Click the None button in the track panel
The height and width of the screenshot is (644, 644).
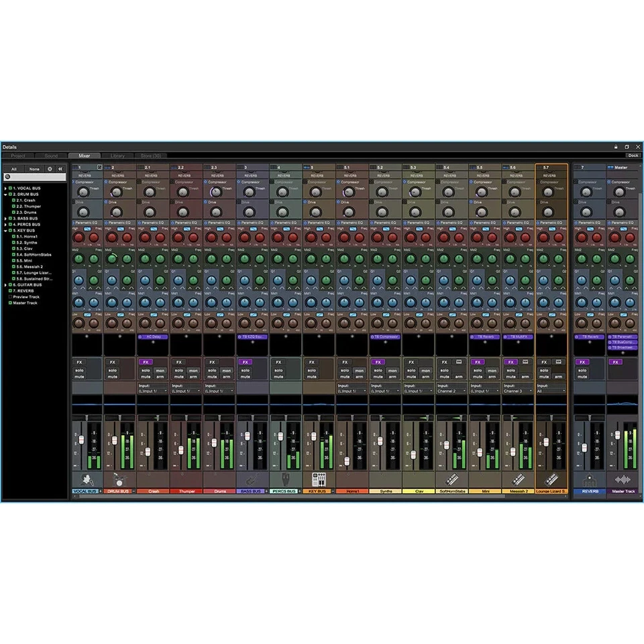click(x=35, y=168)
